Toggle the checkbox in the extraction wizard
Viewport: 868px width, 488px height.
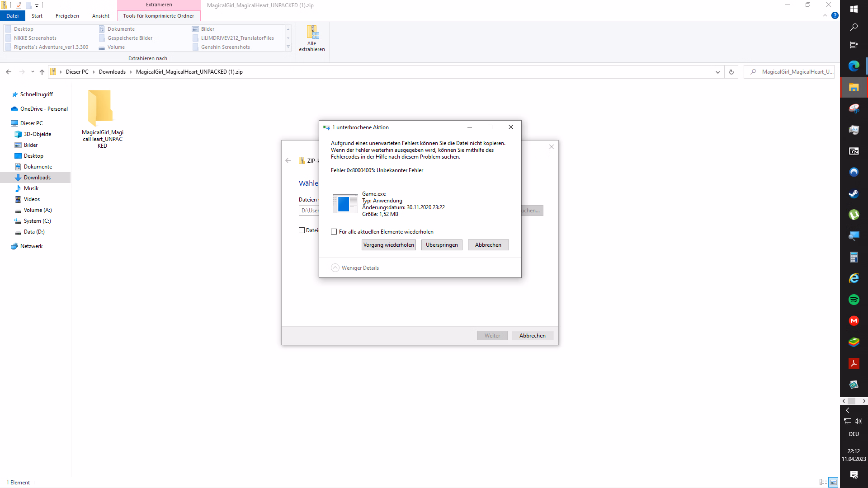[x=302, y=230]
